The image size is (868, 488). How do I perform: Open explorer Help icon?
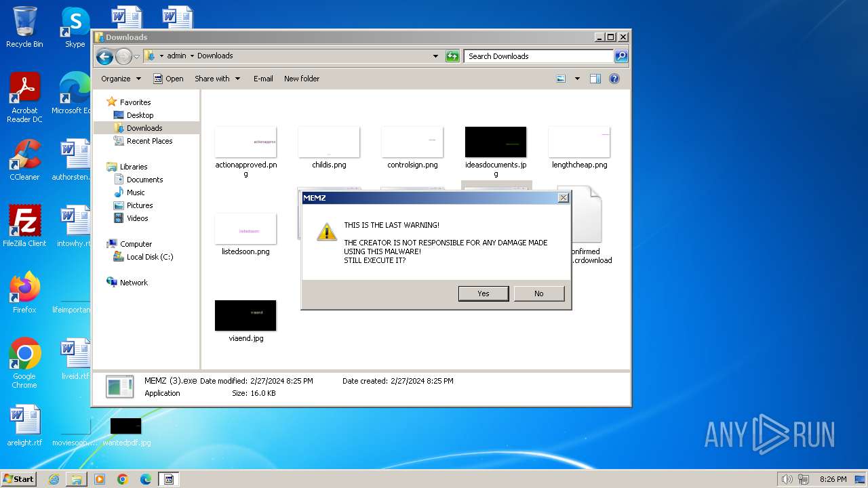614,79
